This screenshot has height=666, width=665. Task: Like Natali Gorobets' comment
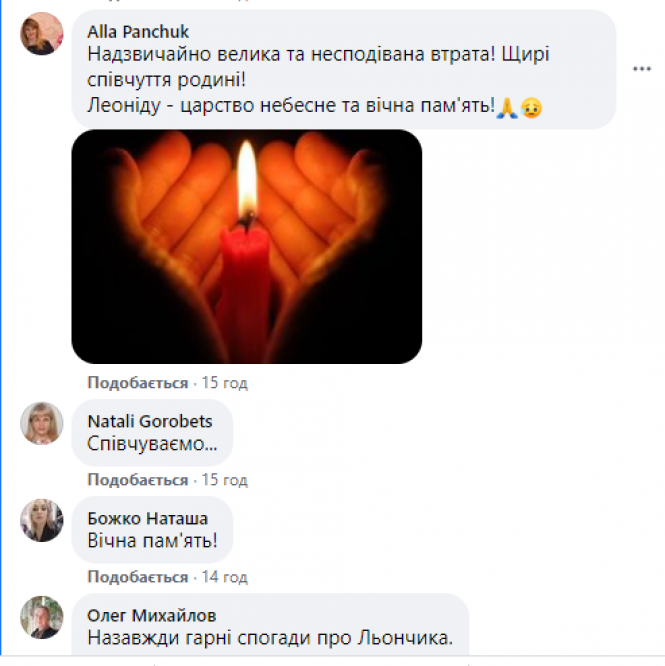tap(138, 480)
